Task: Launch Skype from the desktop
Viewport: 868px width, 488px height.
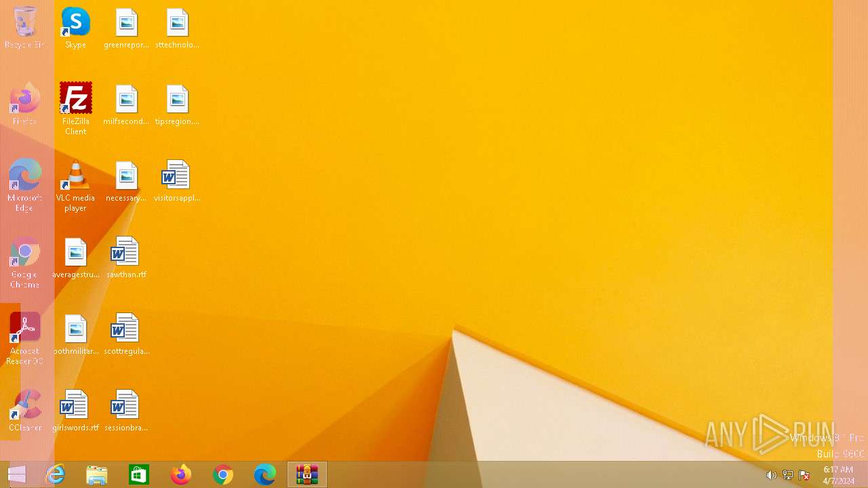Action: (x=75, y=28)
